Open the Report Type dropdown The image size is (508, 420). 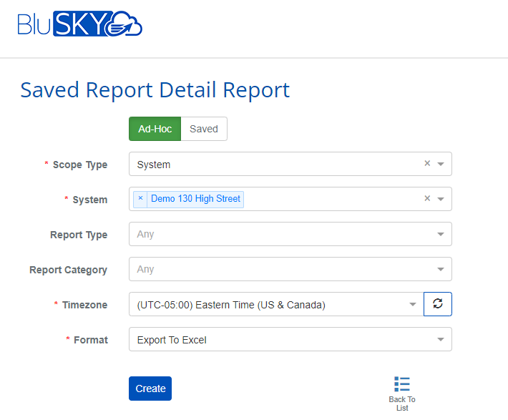click(290, 234)
